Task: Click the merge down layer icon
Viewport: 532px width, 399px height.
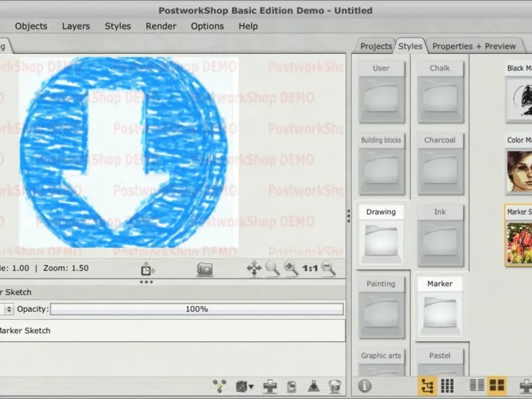Action: click(x=314, y=386)
